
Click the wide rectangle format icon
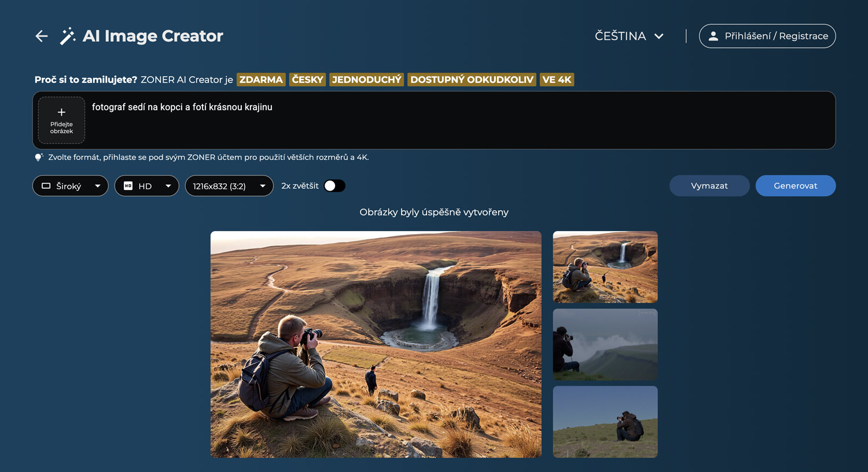click(46, 186)
